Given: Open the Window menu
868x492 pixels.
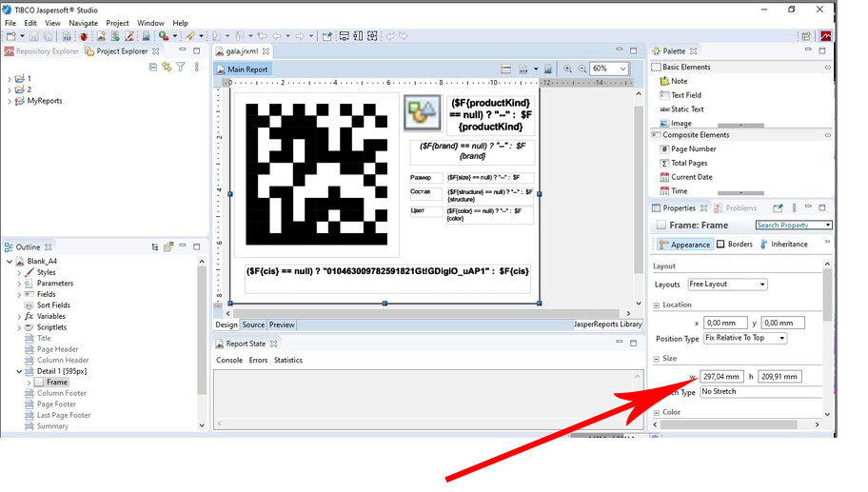Looking at the screenshot, I should 150,23.
